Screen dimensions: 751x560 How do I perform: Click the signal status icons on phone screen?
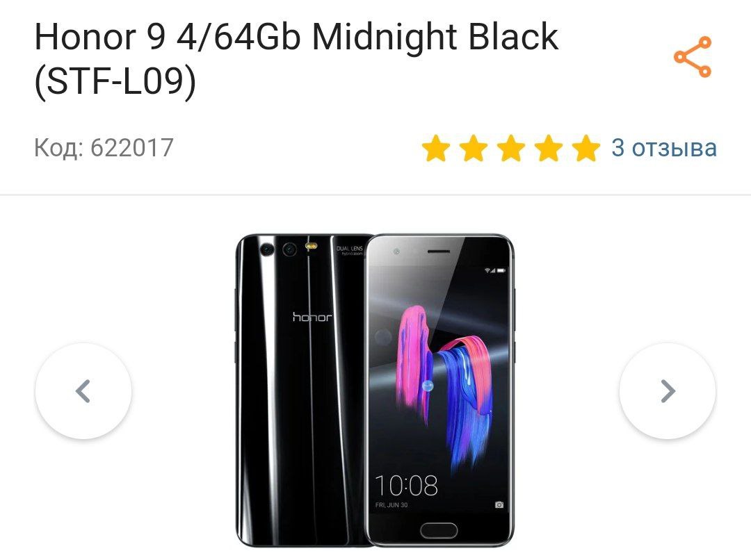click(x=495, y=270)
